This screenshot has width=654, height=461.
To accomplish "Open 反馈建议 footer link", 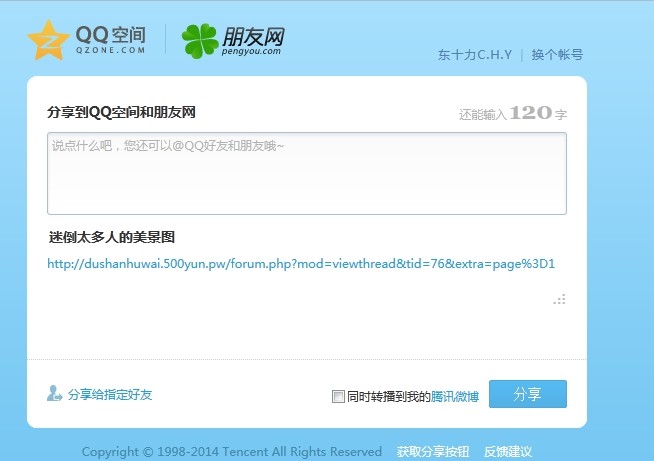I will click(x=508, y=451).
